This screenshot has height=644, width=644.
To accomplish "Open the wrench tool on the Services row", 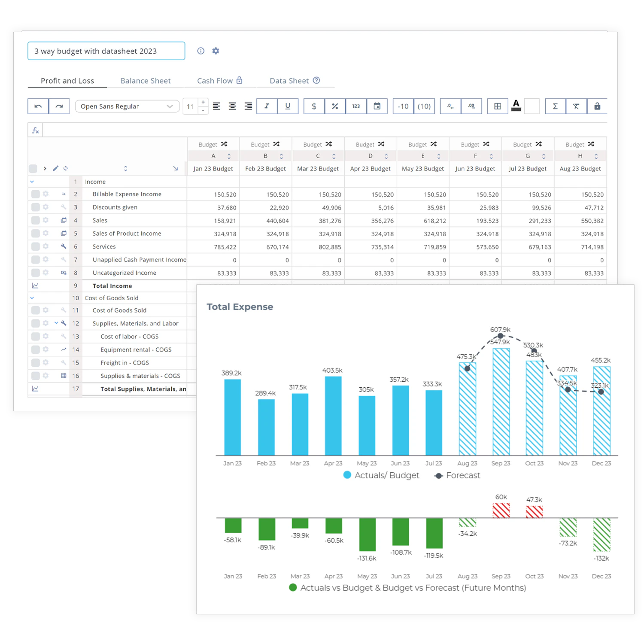I will coord(64,246).
